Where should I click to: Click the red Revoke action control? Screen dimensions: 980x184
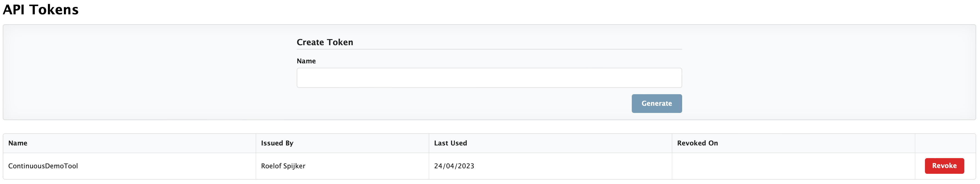944,166
